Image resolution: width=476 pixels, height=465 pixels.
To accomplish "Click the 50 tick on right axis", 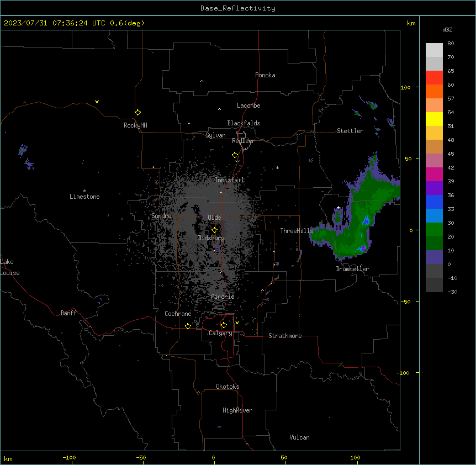I will [x=408, y=158].
